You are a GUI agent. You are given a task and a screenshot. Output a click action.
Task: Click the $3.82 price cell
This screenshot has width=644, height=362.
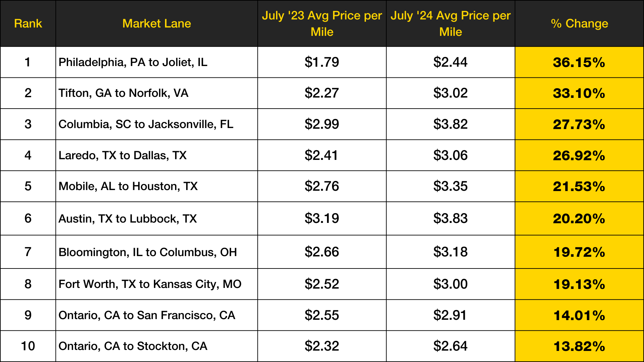click(x=450, y=124)
